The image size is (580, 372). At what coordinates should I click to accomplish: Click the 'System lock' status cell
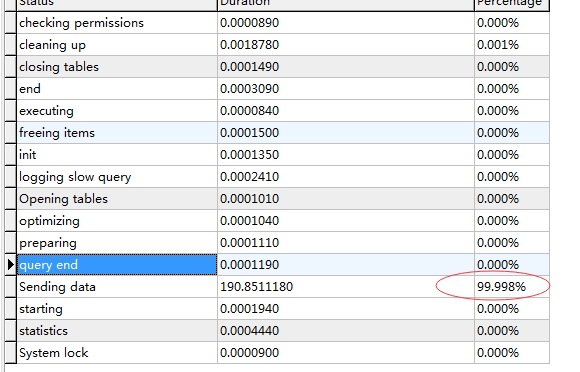tap(117, 352)
